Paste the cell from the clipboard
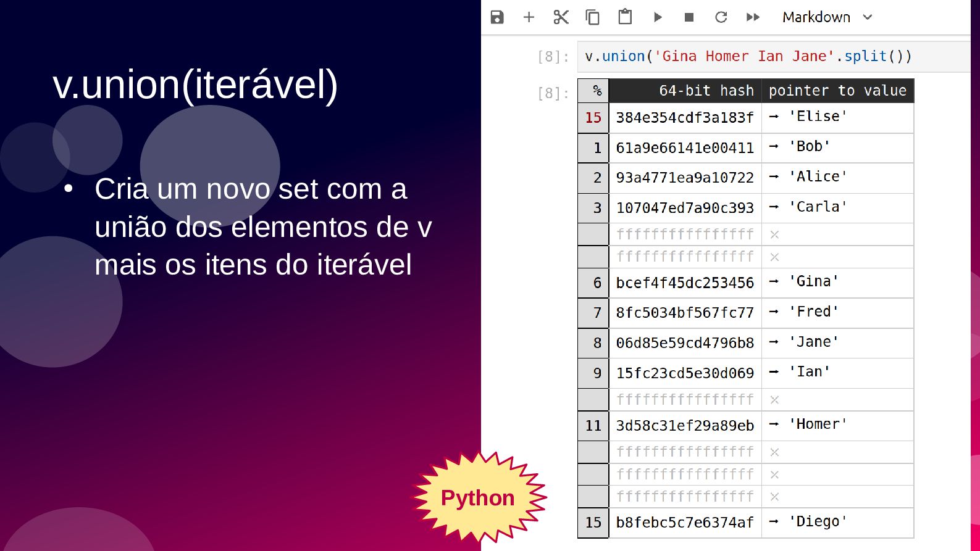This screenshot has height=551, width=980. [625, 17]
